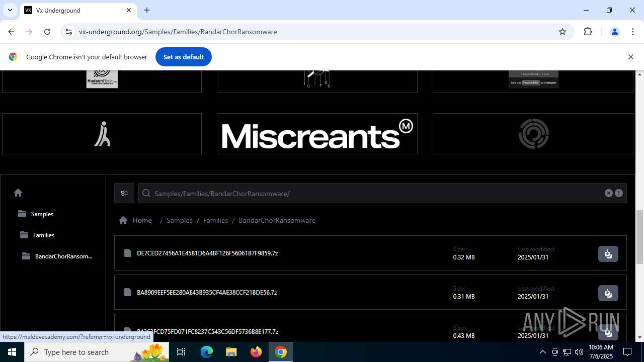Open File Explorer from the taskbar

point(231,352)
